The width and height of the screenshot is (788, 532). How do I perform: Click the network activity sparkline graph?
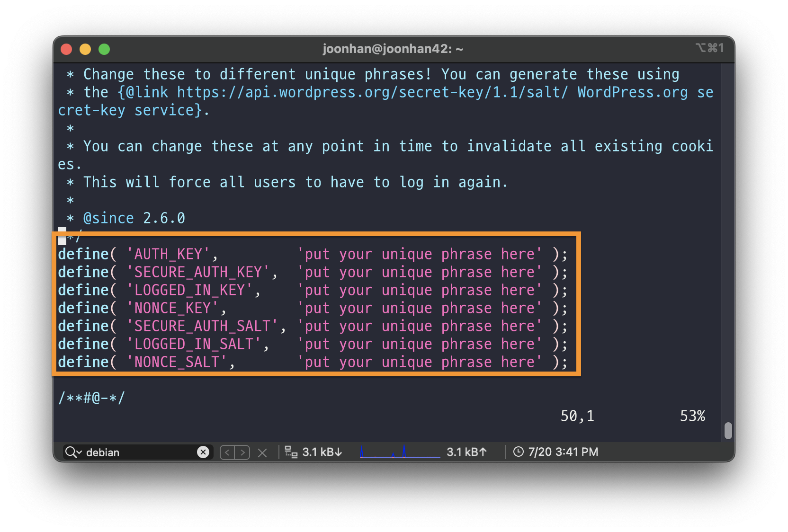[400, 452]
